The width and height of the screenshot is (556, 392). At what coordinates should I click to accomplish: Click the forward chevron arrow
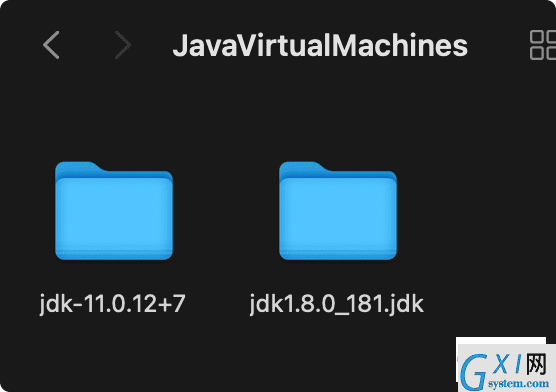coord(123,45)
